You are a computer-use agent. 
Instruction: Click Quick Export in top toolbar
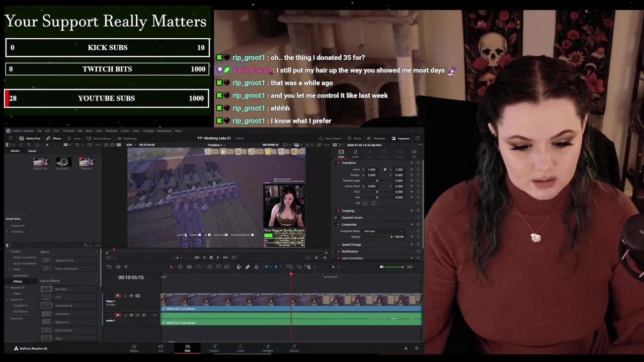click(331, 138)
